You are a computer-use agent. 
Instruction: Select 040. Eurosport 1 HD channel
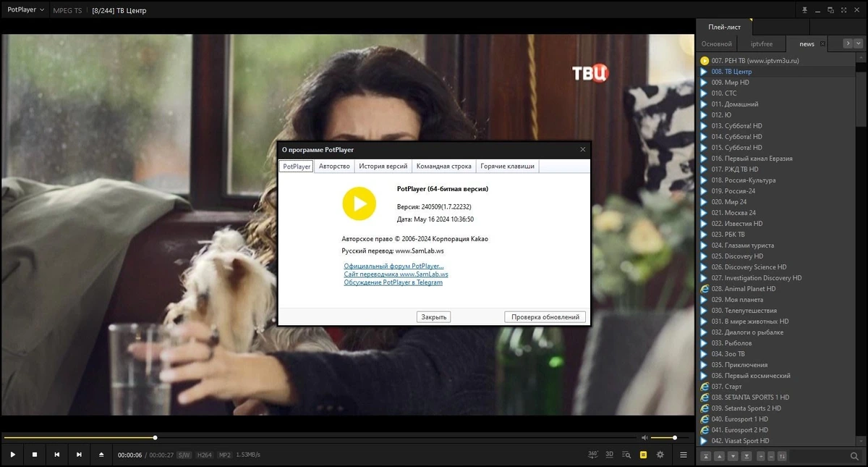(x=775, y=419)
